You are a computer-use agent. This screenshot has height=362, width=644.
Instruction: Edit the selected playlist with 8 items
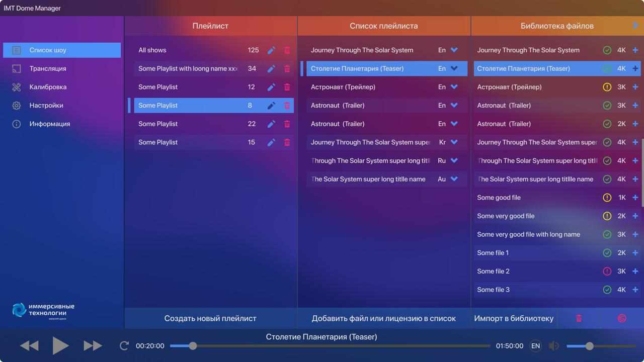[271, 106]
